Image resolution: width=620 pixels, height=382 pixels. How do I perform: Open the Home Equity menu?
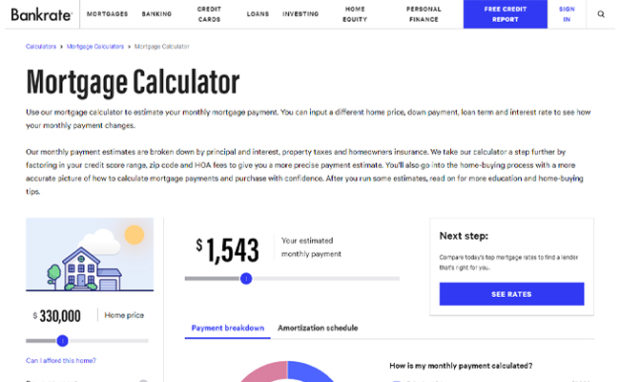[355, 14]
